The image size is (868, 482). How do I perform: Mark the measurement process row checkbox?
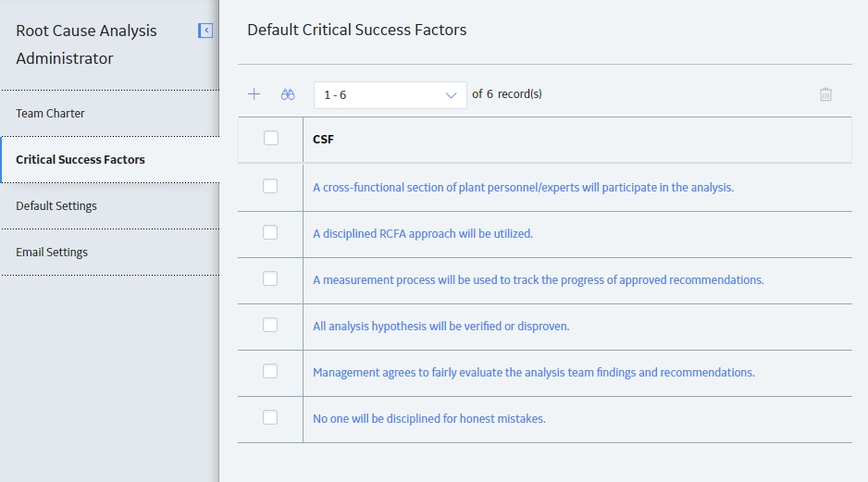click(x=270, y=278)
